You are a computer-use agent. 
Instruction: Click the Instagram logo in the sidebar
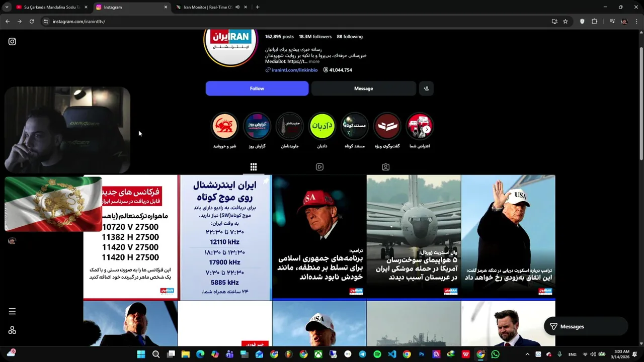click(x=12, y=42)
